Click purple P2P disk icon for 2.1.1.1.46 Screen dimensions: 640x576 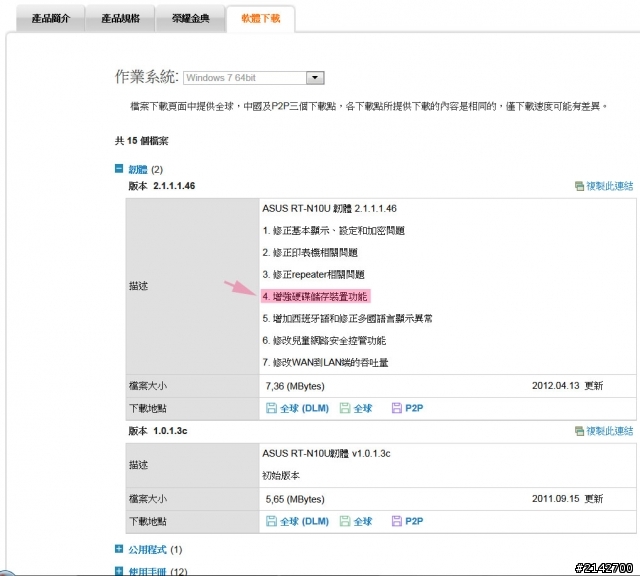[397, 408]
